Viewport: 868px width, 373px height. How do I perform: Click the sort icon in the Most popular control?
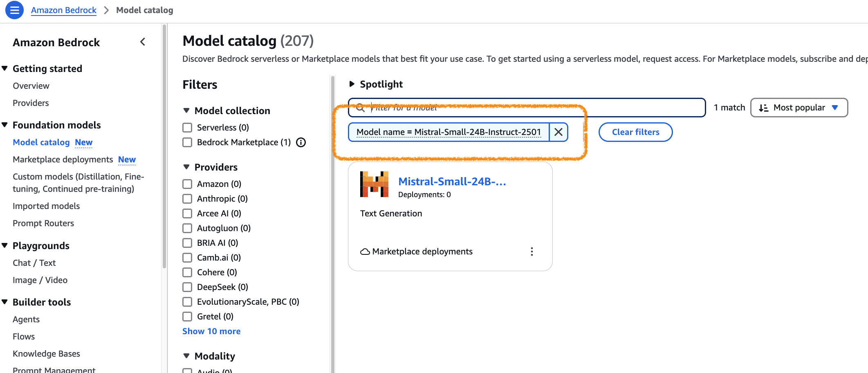coord(763,108)
